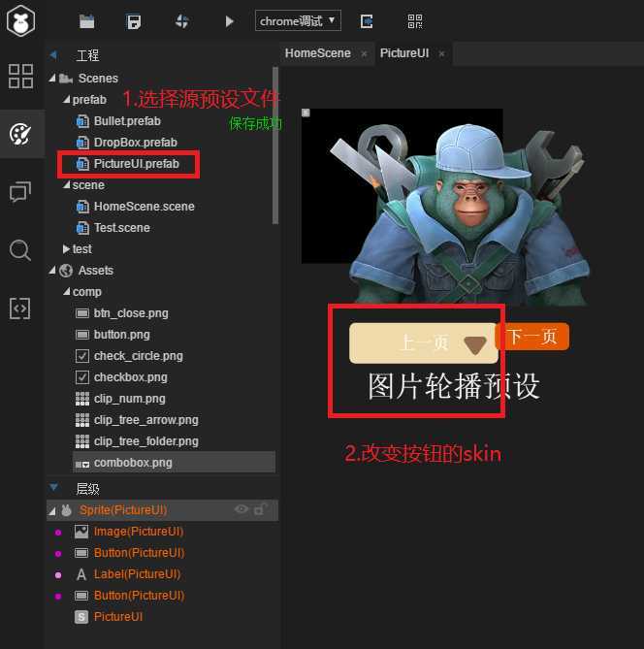The image size is (644, 649).
Task: Select DropBox.prefab file
Action: coord(136,143)
